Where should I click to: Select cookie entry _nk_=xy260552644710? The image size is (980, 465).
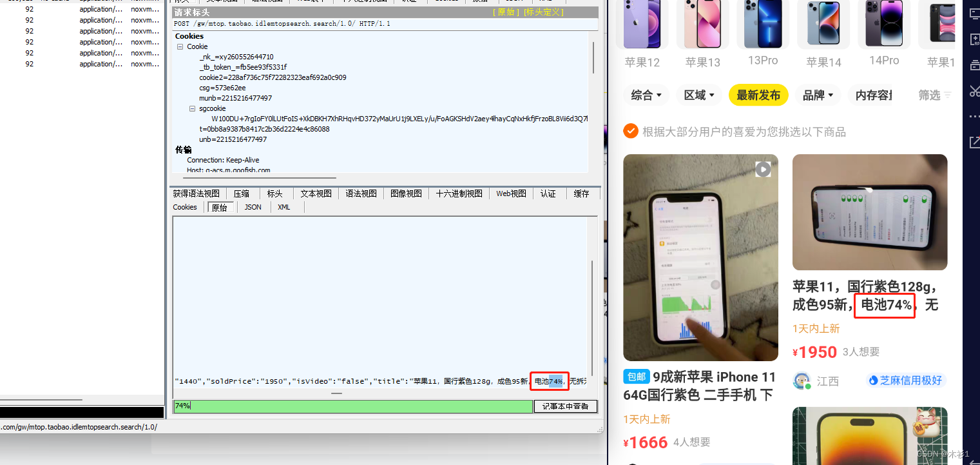pyautogui.click(x=236, y=57)
